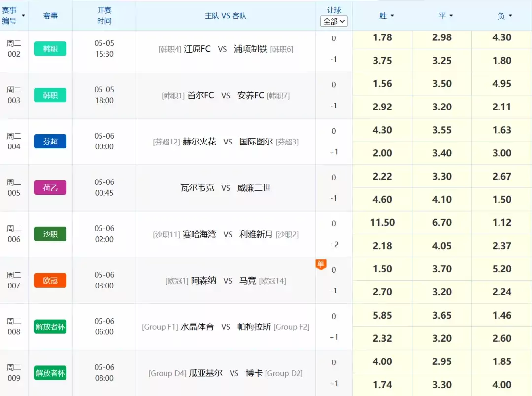Screen dimensions: 532x396
Task: Select loss odds 4.30 for match 002
Action: point(502,37)
